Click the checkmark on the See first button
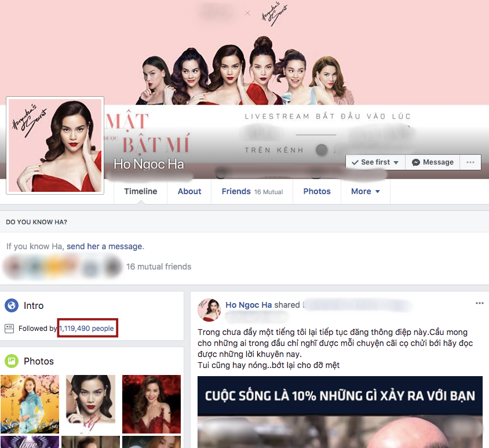 (355, 162)
